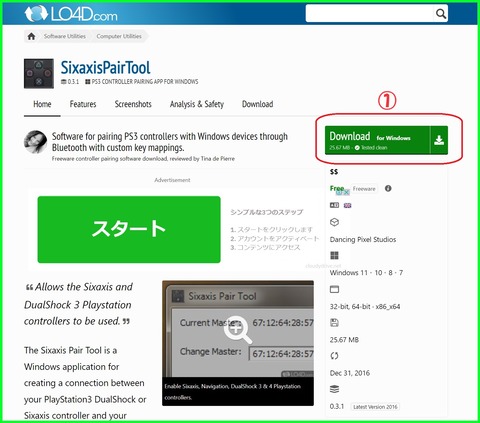Click the SixaxisPairTool title heading
Viewport: 480px width, 423px height.
[x=106, y=68]
